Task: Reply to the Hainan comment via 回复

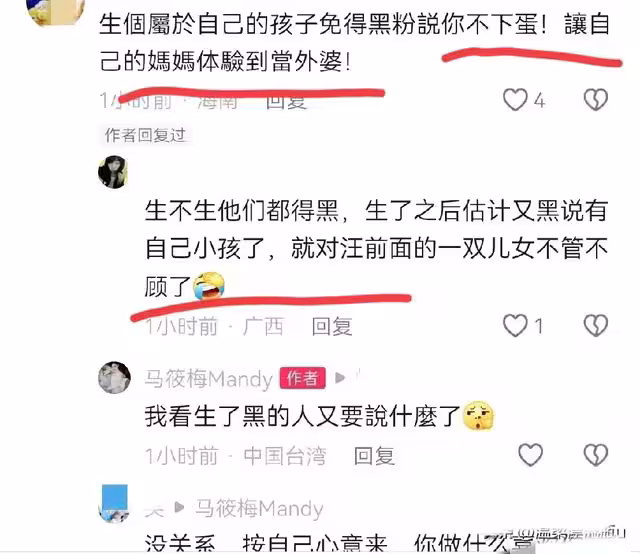Action: point(287,101)
